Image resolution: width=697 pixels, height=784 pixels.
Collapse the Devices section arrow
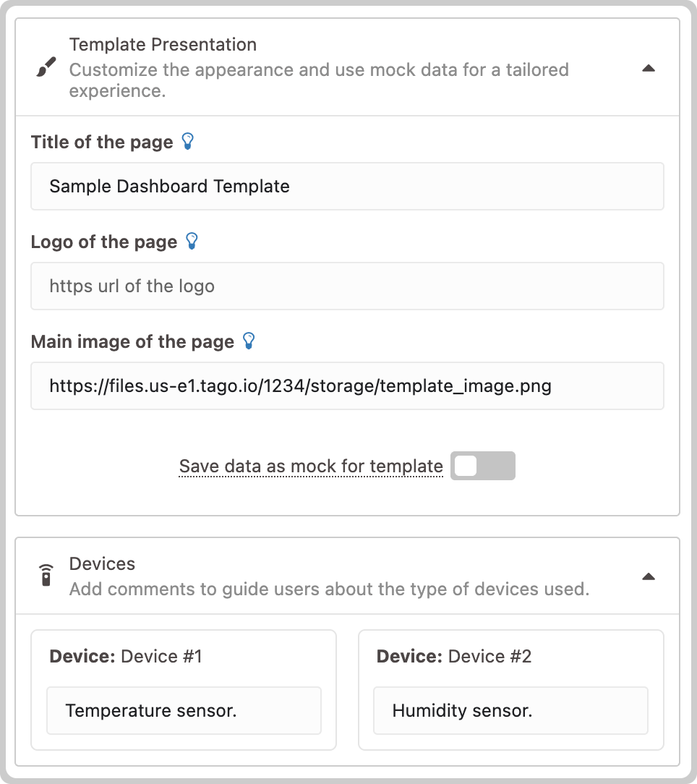(649, 576)
